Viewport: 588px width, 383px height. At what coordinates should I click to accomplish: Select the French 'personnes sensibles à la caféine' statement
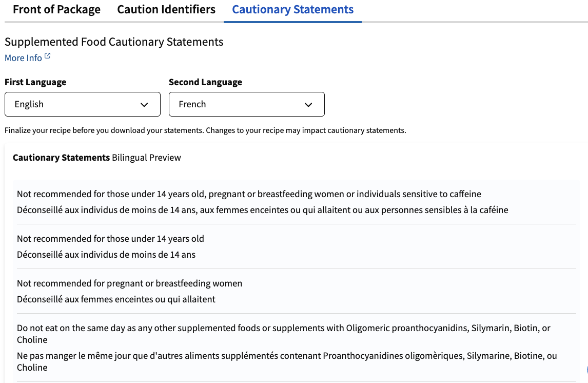pos(263,210)
